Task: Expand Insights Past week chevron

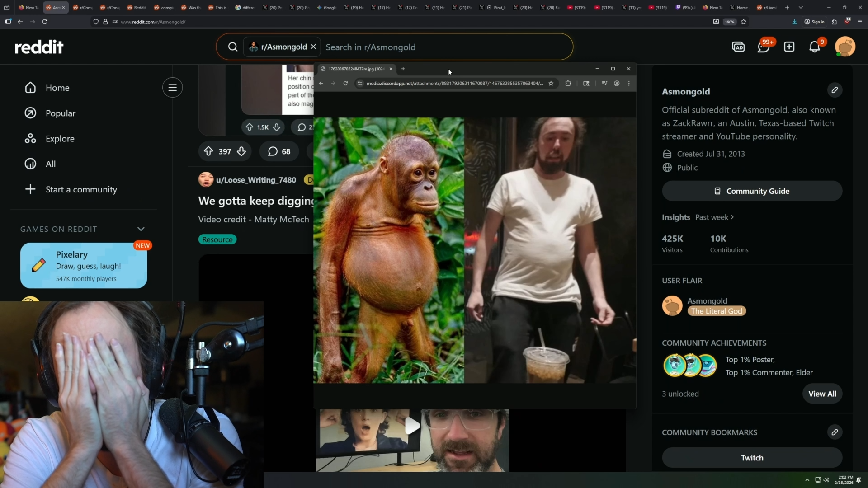Action: click(732, 217)
